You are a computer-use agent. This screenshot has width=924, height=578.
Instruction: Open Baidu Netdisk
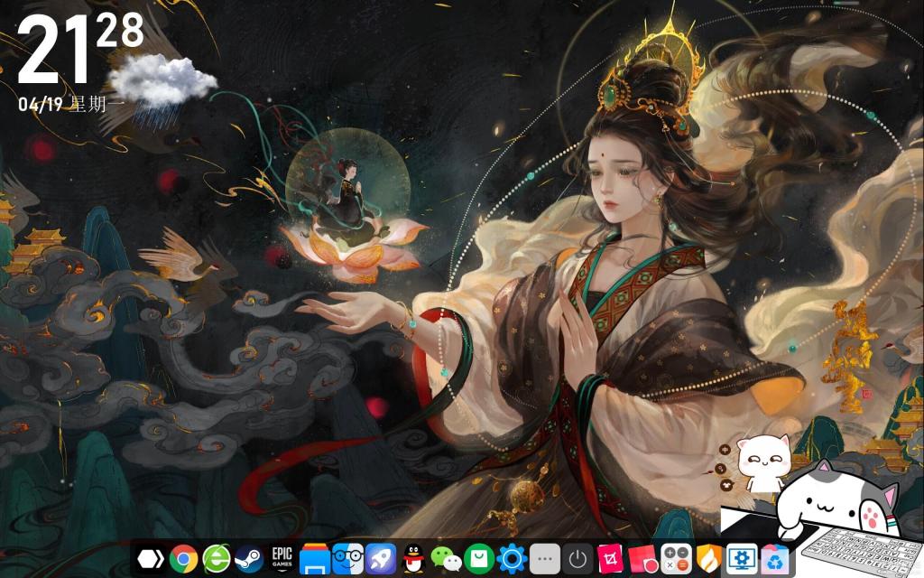[346, 560]
